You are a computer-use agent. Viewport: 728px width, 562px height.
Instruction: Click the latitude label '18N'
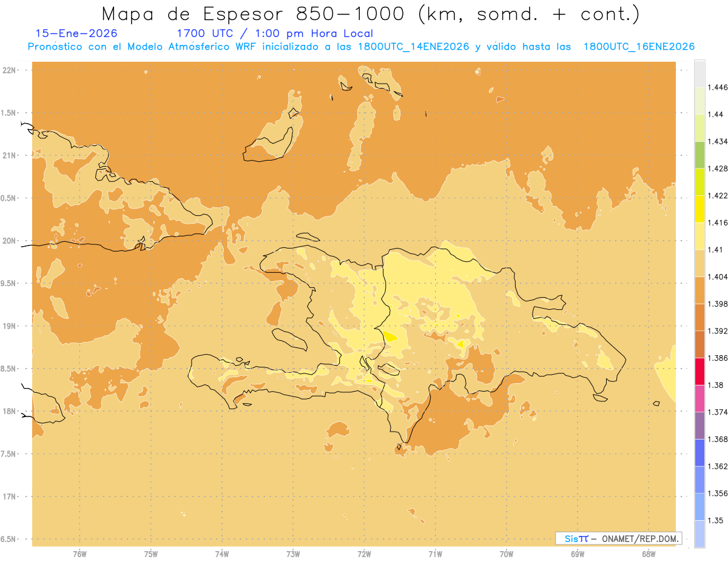click(9, 411)
